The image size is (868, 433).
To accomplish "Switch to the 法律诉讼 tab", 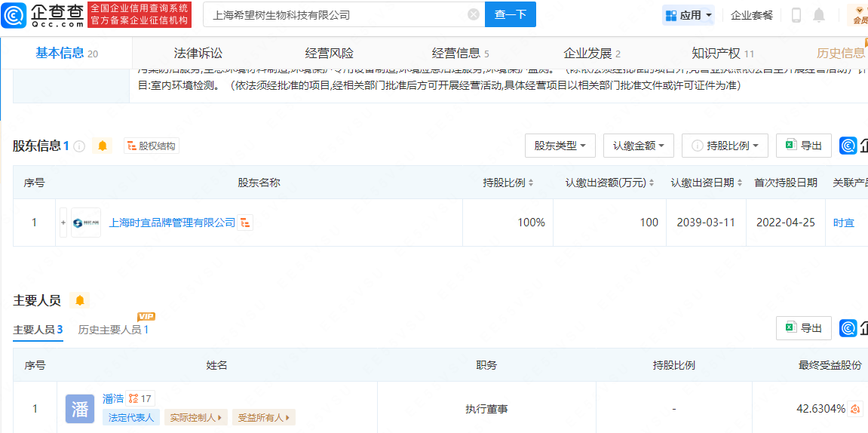I will pos(198,53).
